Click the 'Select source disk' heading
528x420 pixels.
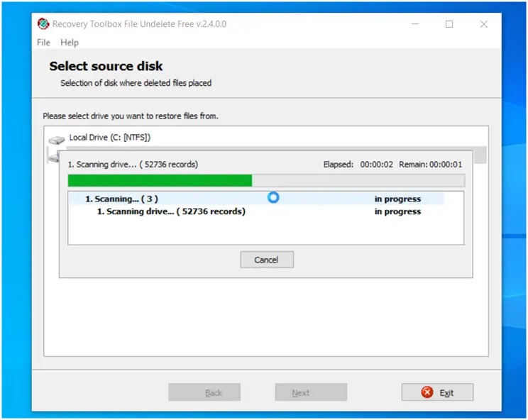click(106, 66)
